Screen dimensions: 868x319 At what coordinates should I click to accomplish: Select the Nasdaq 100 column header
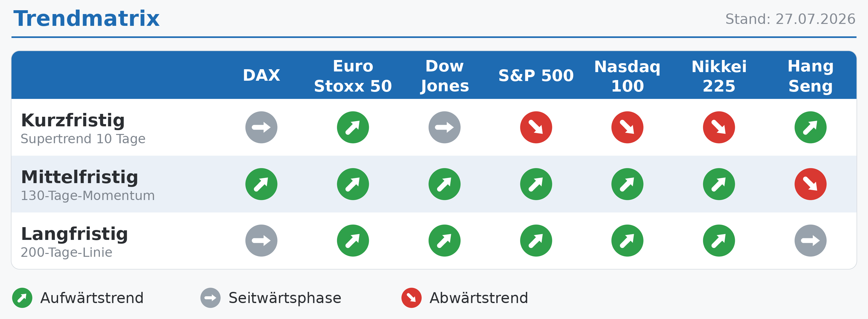627,76
